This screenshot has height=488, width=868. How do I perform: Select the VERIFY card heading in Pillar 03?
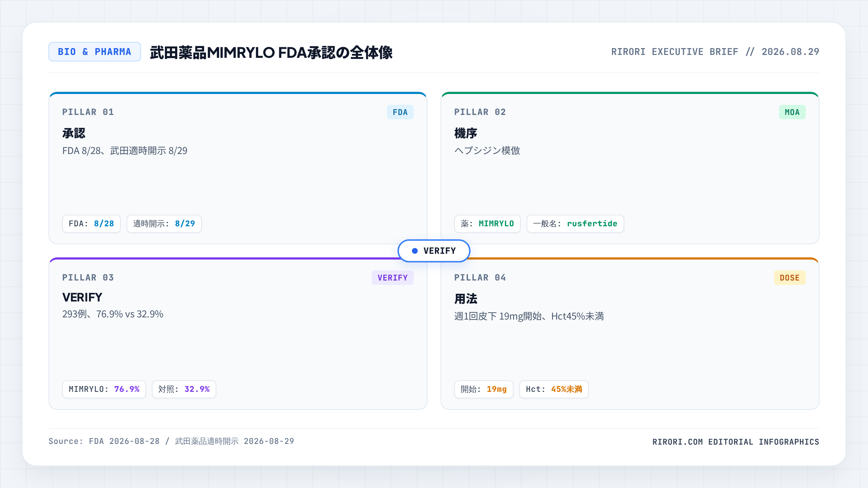(82, 297)
